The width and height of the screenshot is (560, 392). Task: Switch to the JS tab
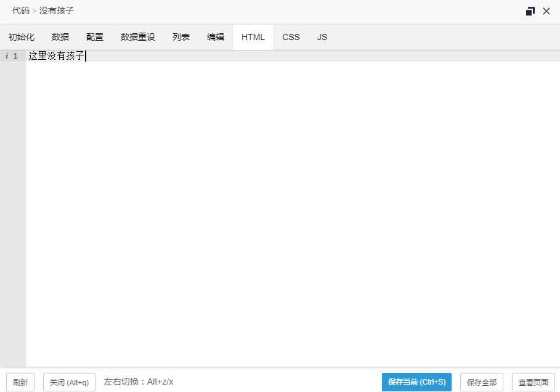(x=322, y=37)
